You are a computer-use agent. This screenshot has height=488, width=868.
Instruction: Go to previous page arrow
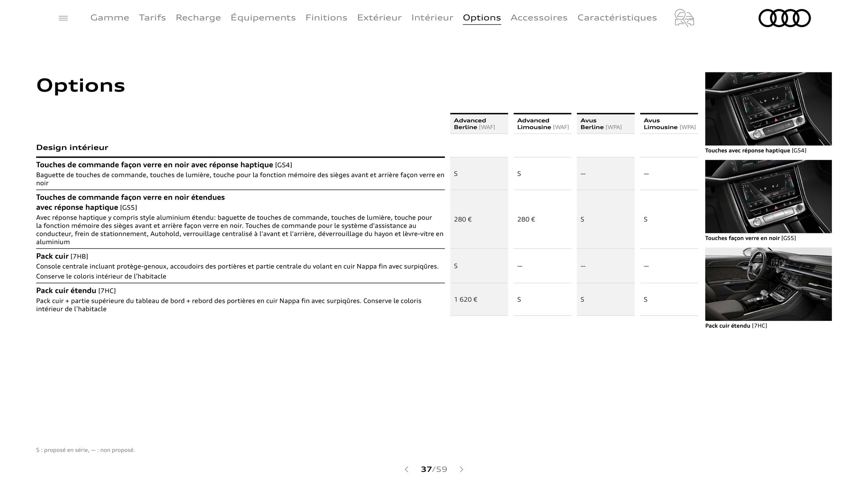[406, 469]
